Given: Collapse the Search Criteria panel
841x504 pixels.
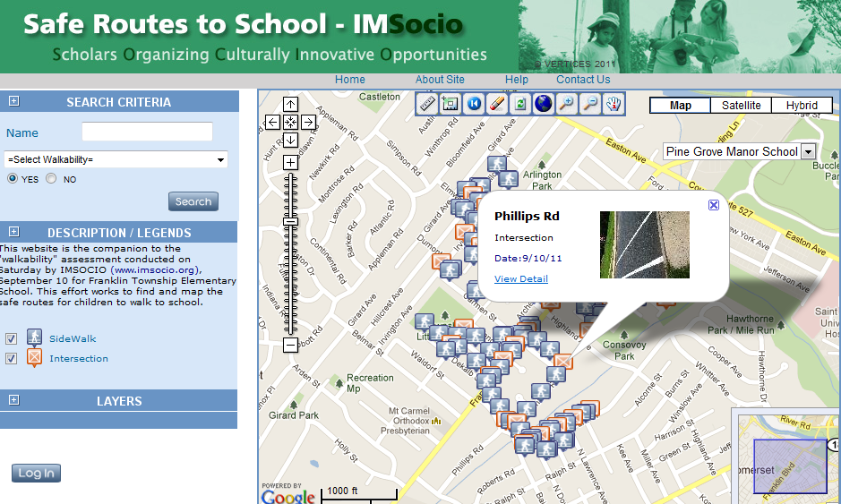Looking at the screenshot, I should pos(14,101).
